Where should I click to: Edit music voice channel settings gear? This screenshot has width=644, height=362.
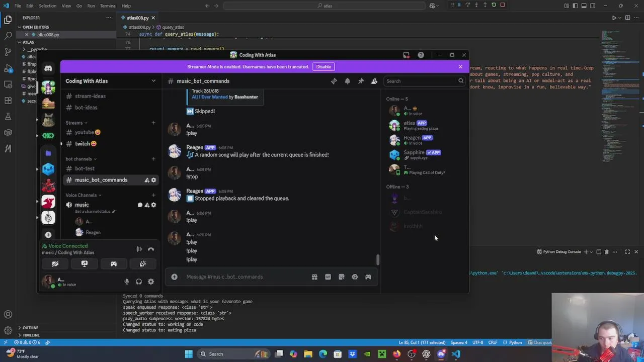[153, 205]
